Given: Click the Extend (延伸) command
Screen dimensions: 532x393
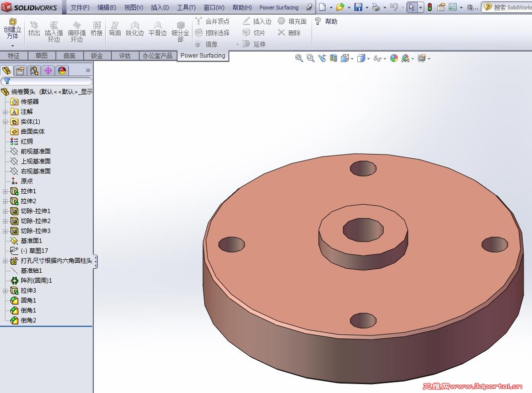Looking at the screenshot, I should [x=254, y=44].
